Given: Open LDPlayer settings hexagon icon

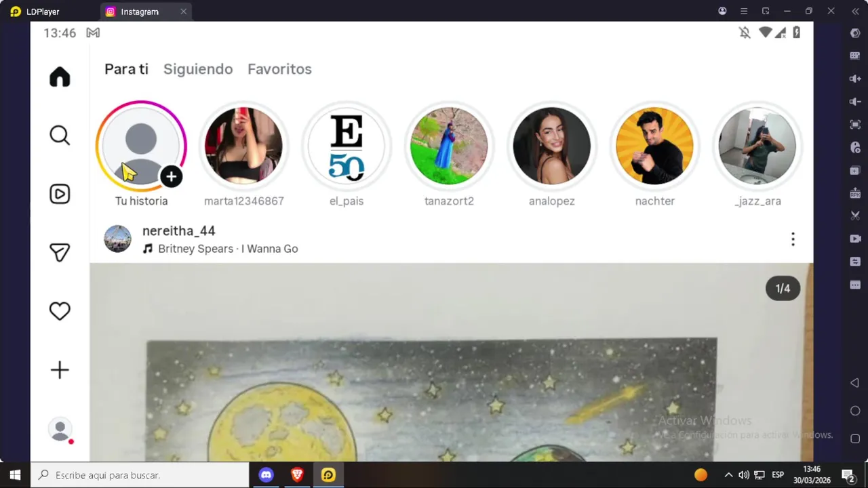Looking at the screenshot, I should coord(855,33).
